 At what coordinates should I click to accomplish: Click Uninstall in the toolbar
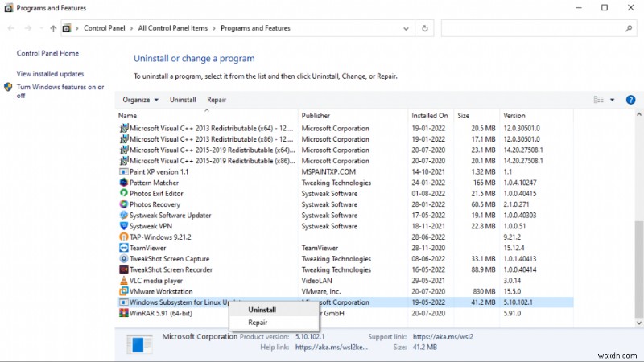(x=183, y=100)
